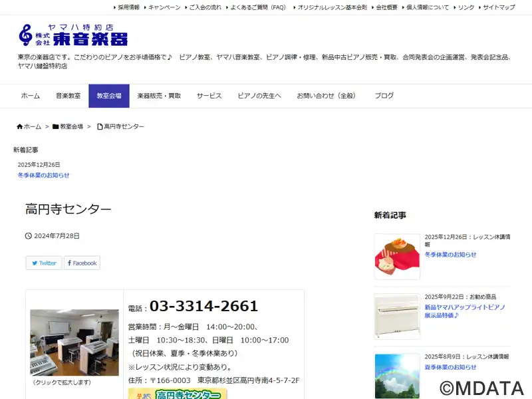Click 2025年8月9日：レッスン休講情報 text

pos(467,356)
